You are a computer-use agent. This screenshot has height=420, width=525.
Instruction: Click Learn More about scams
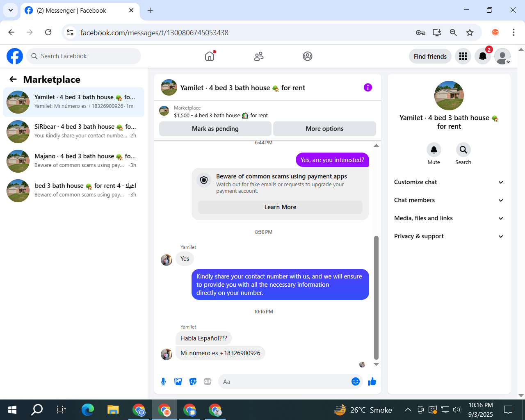click(x=280, y=207)
